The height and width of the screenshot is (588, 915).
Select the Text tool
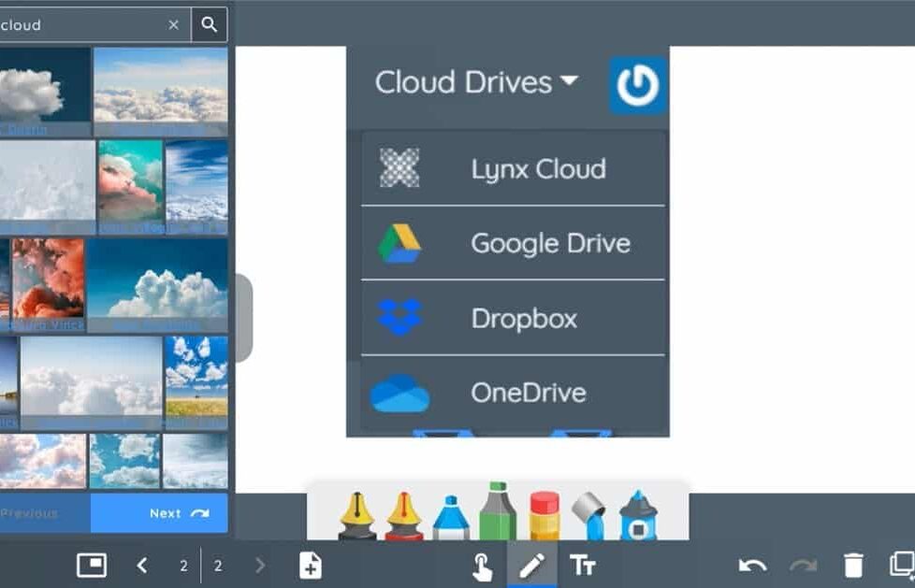(x=582, y=566)
